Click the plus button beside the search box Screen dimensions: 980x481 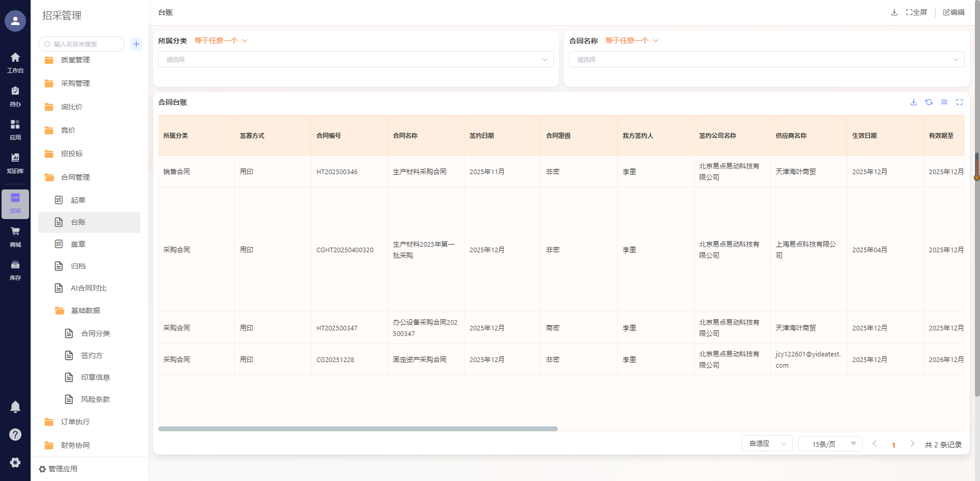[x=136, y=44]
